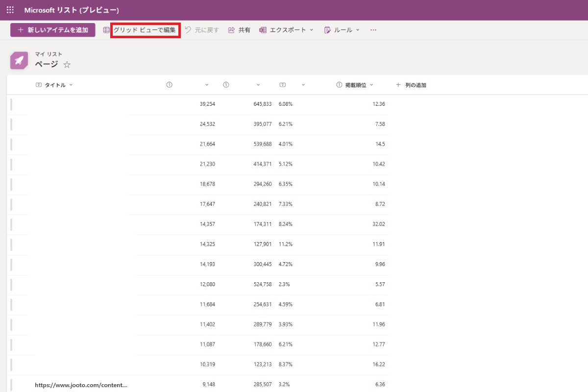The height and width of the screenshot is (392, 588).
Task: Click the cell value 539,688
Action: click(263, 144)
